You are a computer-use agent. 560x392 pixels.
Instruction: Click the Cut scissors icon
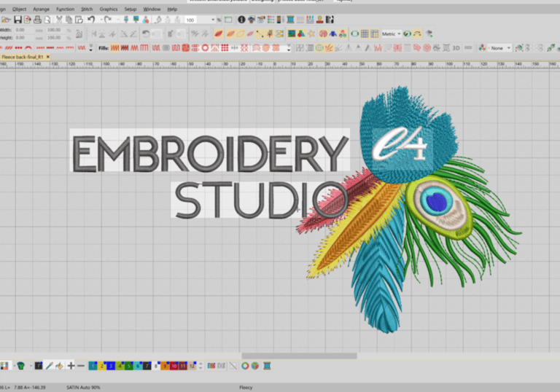pyautogui.click(x=59, y=20)
